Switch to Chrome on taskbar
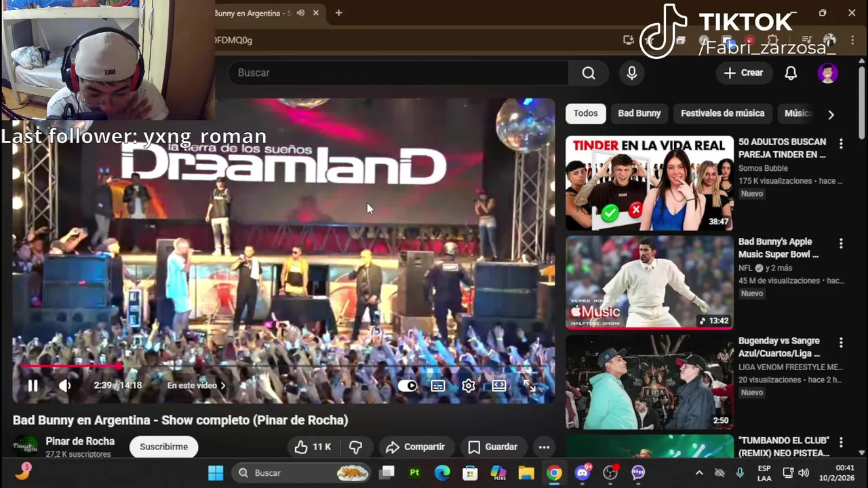Viewport: 868px width, 488px height. [555, 472]
